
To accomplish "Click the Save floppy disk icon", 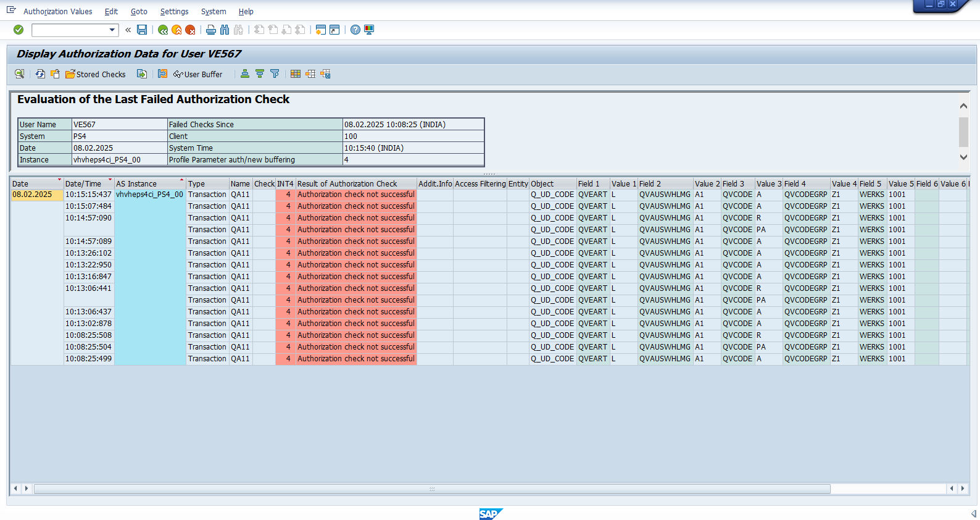I will coord(142,30).
